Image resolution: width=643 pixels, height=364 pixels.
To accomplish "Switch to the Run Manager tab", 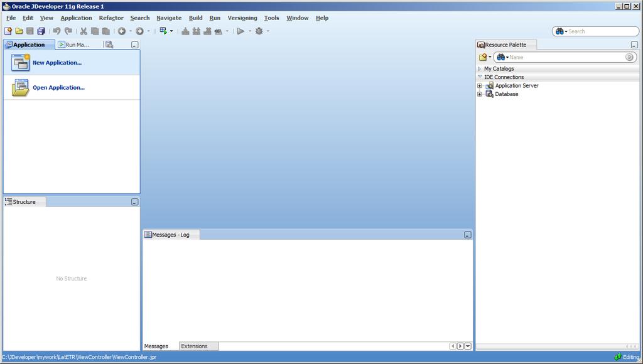I will point(74,45).
